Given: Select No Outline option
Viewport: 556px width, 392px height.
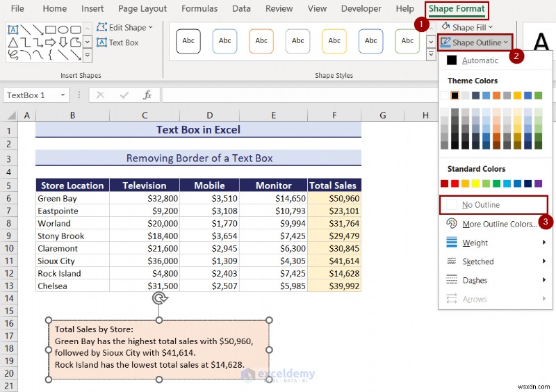Looking at the screenshot, I should tap(494, 205).
